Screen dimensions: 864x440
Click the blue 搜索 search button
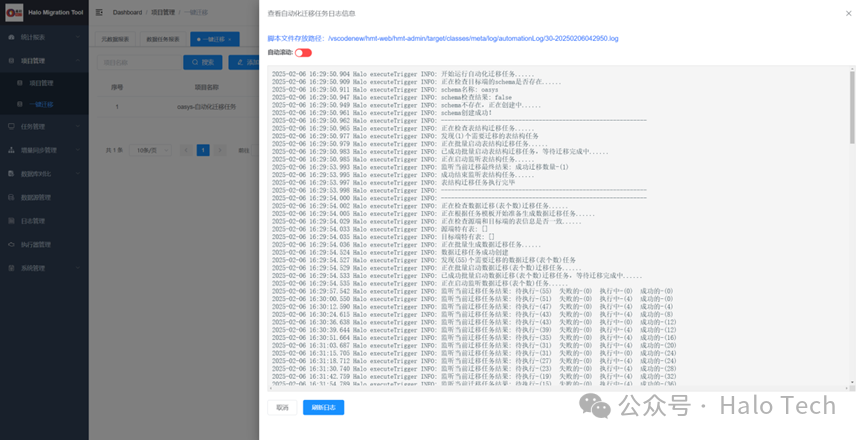[203, 62]
